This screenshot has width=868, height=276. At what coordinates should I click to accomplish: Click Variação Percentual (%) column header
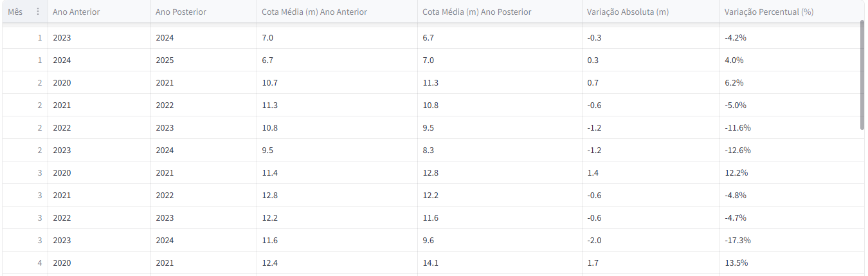(x=769, y=12)
